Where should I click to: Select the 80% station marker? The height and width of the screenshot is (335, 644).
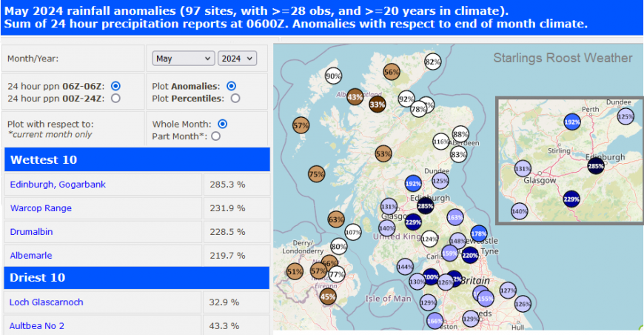pyautogui.click(x=338, y=247)
